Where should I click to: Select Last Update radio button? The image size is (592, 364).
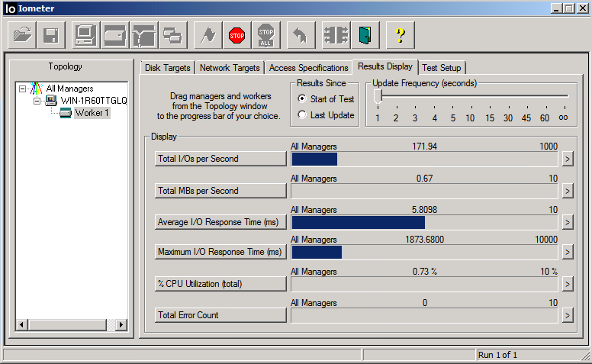302,114
